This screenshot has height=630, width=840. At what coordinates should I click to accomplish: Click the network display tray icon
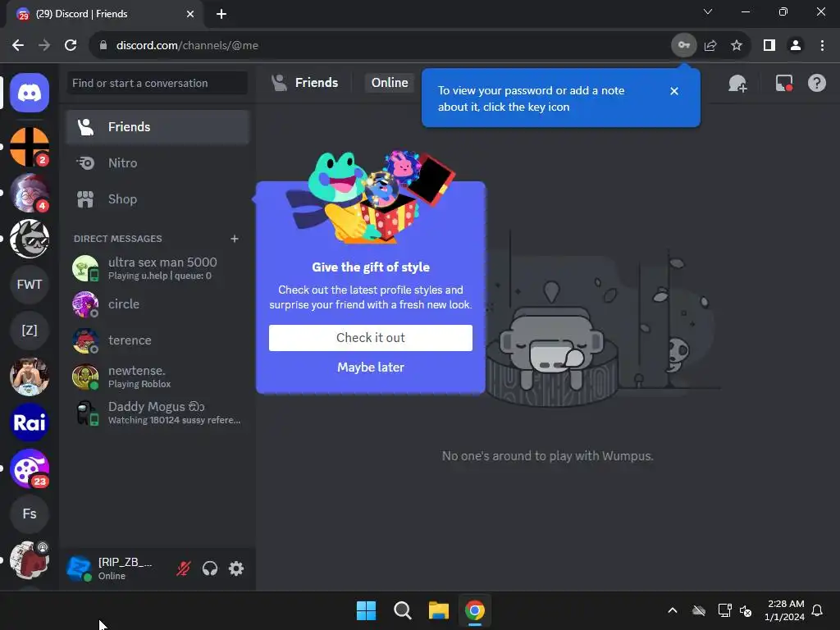point(724,610)
